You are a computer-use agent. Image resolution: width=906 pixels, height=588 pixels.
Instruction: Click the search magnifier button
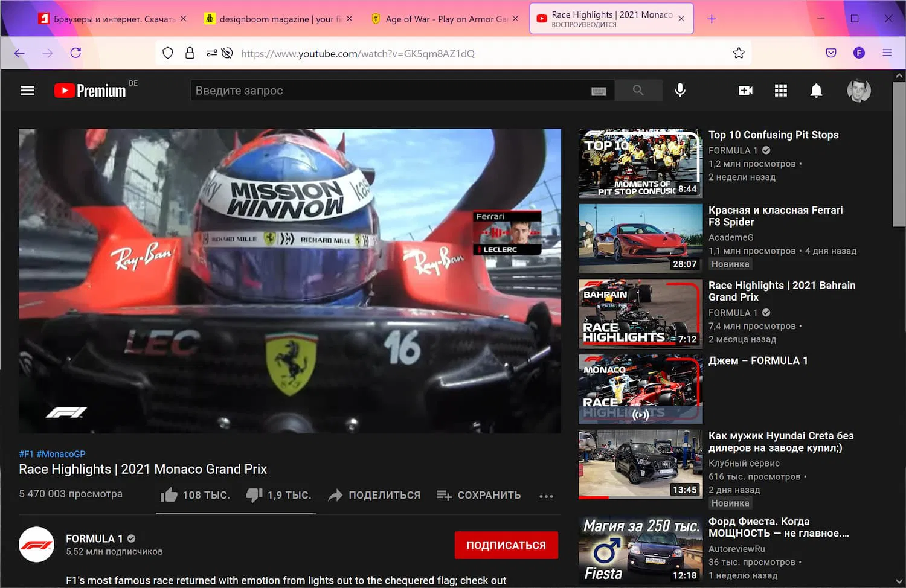point(638,91)
